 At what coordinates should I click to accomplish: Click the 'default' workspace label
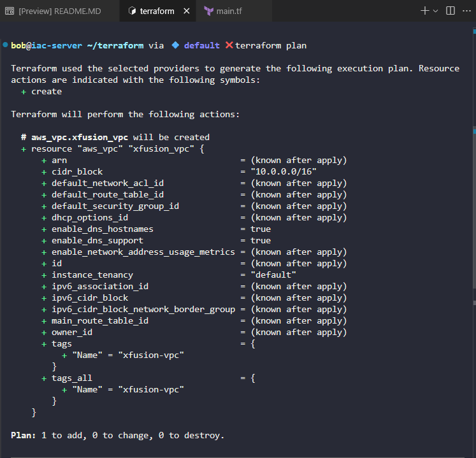coord(201,45)
